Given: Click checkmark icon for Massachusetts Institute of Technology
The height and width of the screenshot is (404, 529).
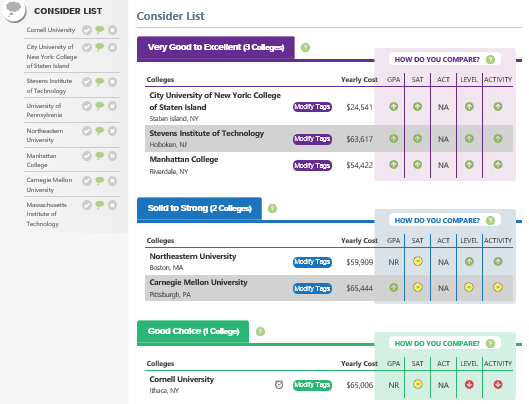Looking at the screenshot, I should click(x=87, y=205).
